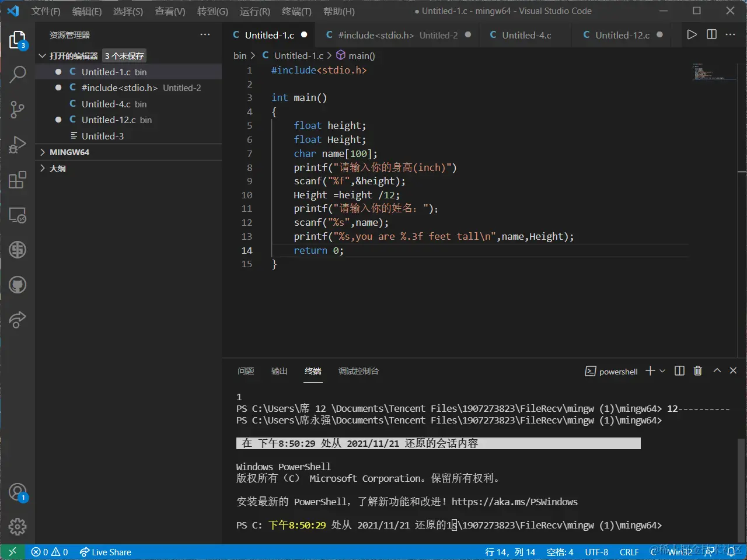Change end of line sequence CRLF

click(629, 552)
